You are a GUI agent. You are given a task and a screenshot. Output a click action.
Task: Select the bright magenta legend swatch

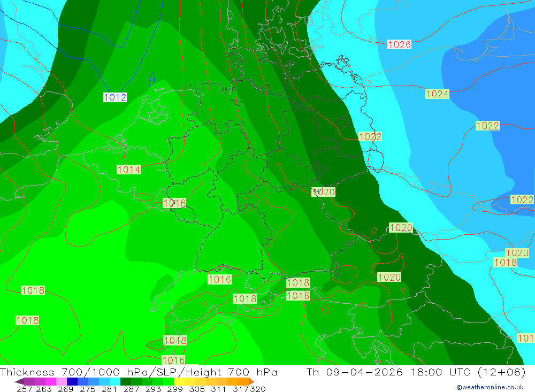pyautogui.click(x=50, y=381)
